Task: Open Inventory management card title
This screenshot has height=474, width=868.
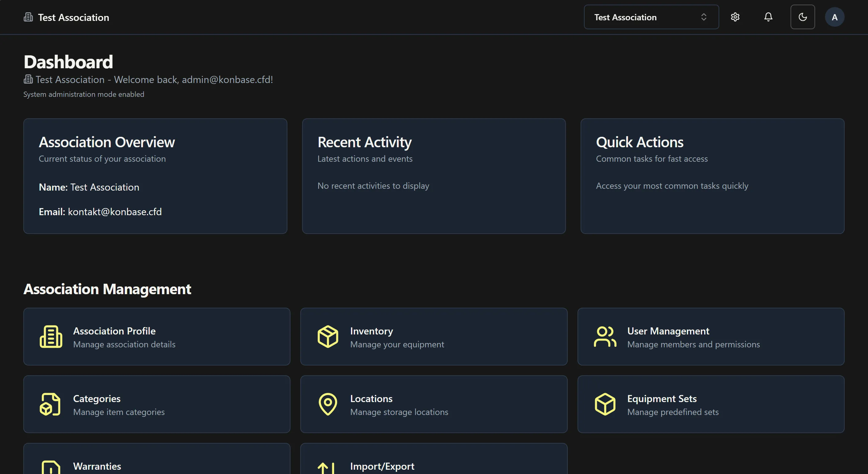Action: pos(371,331)
